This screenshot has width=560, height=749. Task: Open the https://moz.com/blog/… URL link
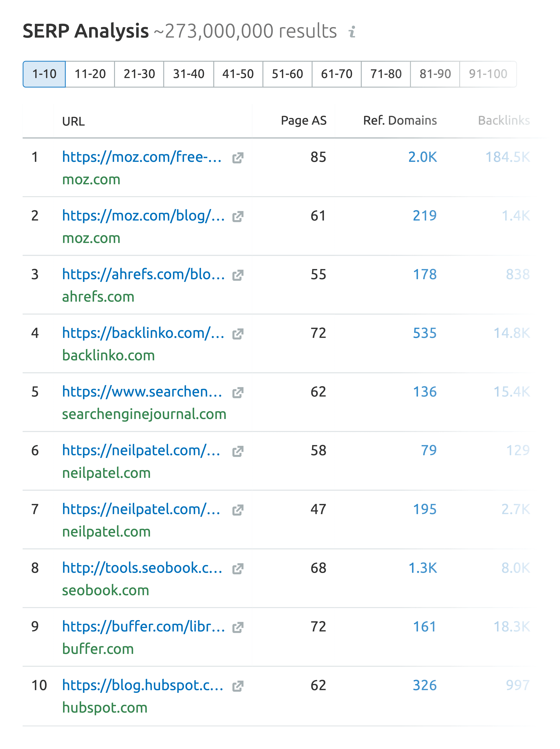(x=144, y=216)
